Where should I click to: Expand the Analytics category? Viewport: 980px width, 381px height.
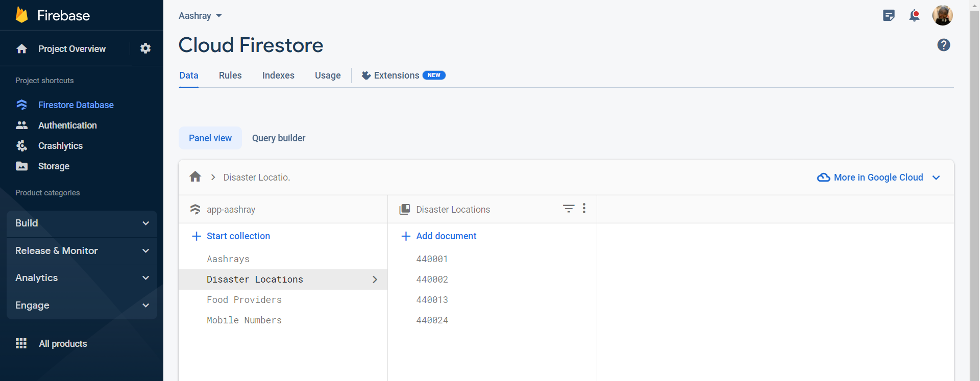click(82, 278)
